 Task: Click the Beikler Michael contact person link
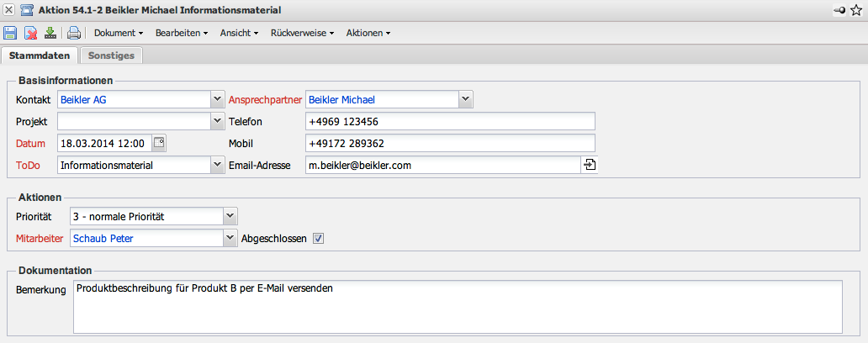point(341,100)
